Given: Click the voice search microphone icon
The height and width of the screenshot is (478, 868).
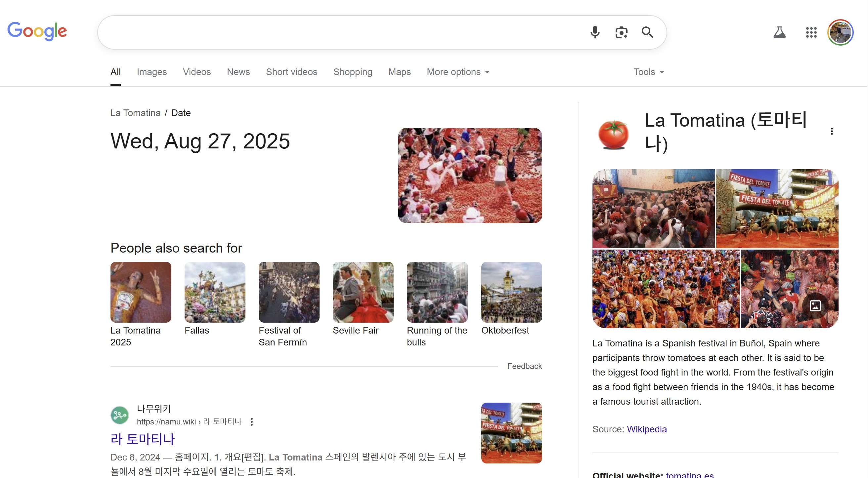Looking at the screenshot, I should coord(595,32).
